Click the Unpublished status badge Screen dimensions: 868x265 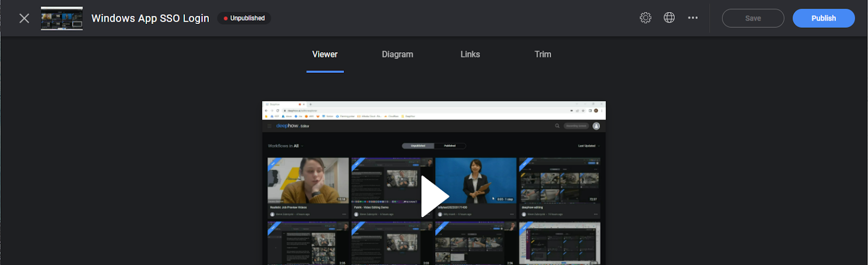[x=244, y=18]
